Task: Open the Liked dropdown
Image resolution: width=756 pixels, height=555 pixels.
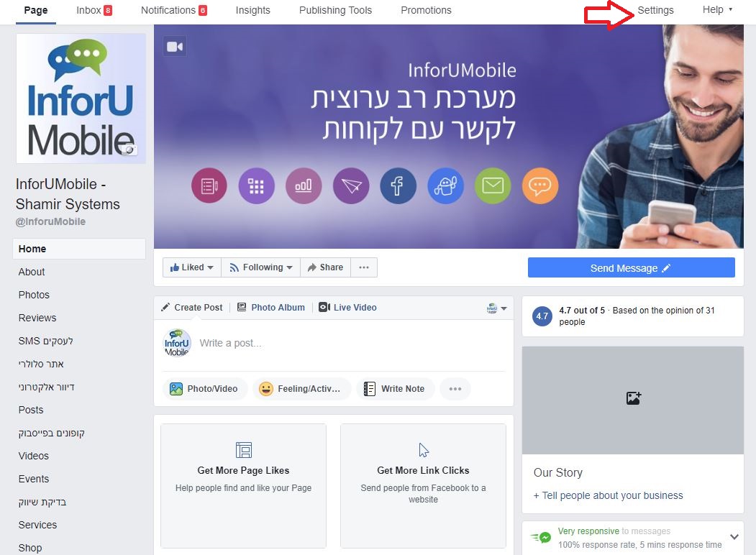Action: pyautogui.click(x=192, y=267)
